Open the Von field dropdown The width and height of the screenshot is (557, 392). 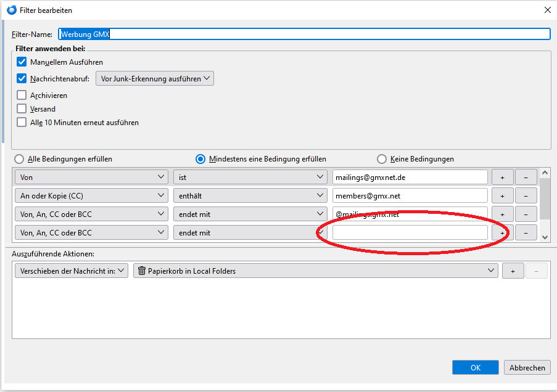pyautogui.click(x=91, y=177)
